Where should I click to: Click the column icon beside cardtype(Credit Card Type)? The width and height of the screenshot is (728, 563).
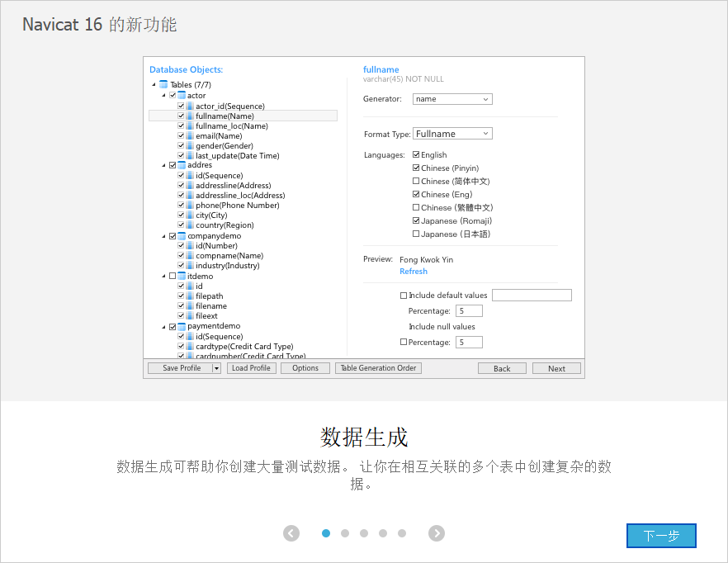(x=190, y=346)
